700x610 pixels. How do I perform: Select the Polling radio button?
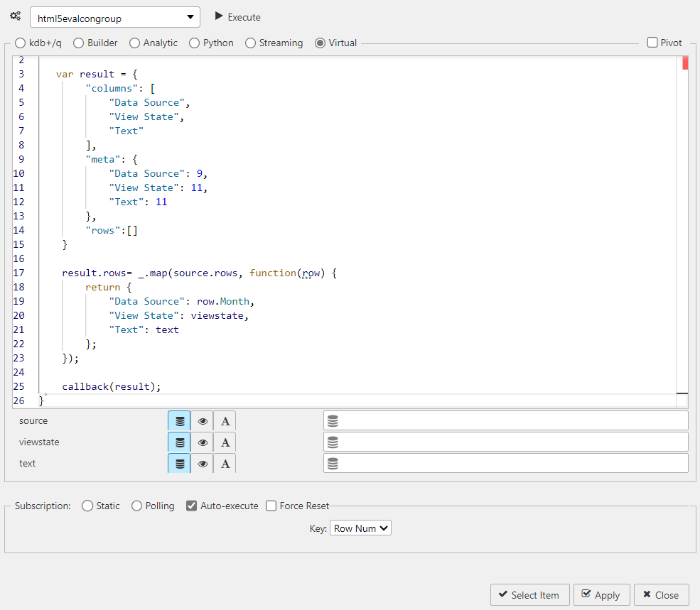coord(136,506)
